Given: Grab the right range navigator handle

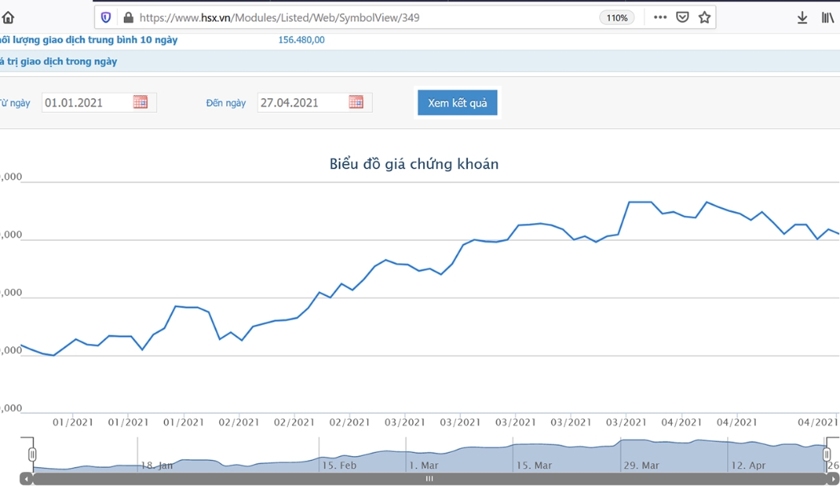Looking at the screenshot, I should (826, 454).
